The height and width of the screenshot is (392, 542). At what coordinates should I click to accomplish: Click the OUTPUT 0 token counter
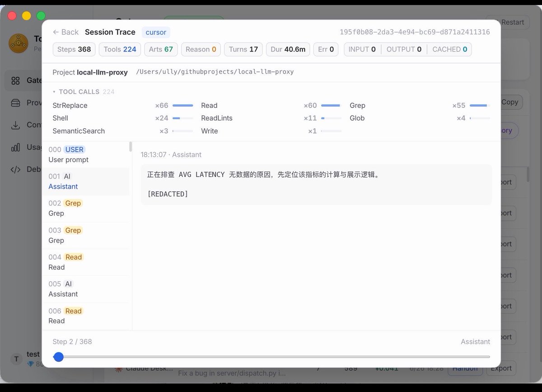click(404, 49)
